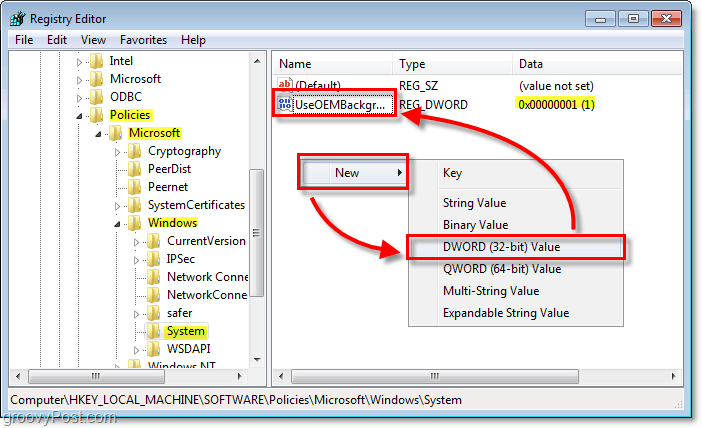Click the tree pane scroll up arrow
The image size is (702, 428).
click(x=257, y=61)
